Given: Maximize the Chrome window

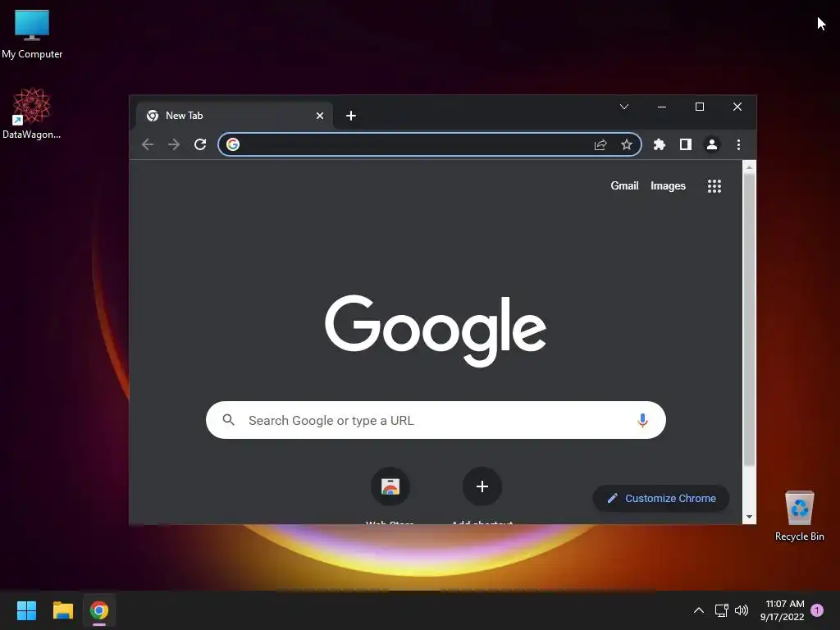Looking at the screenshot, I should [700, 107].
